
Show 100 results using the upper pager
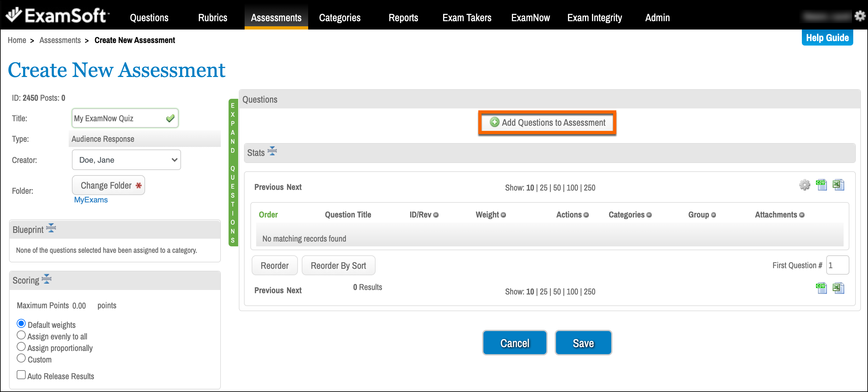click(572, 188)
